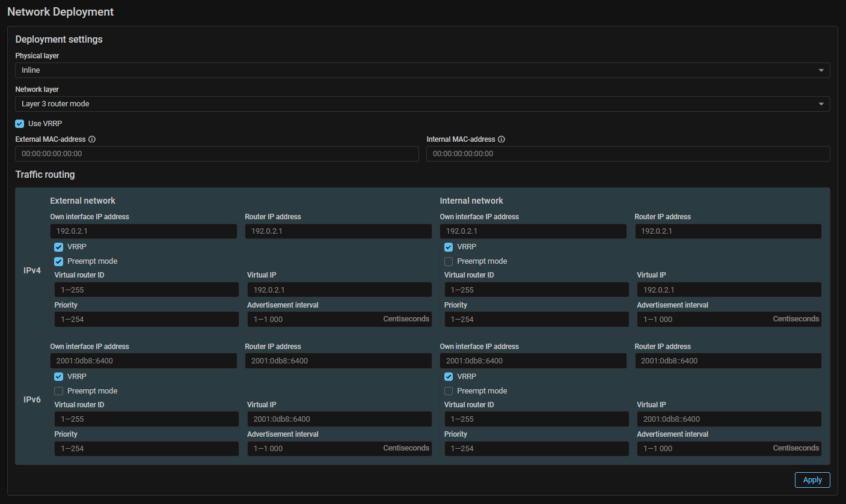Disable Preempt mode for IPv4 external network
The height and width of the screenshot is (504, 846).
point(59,261)
